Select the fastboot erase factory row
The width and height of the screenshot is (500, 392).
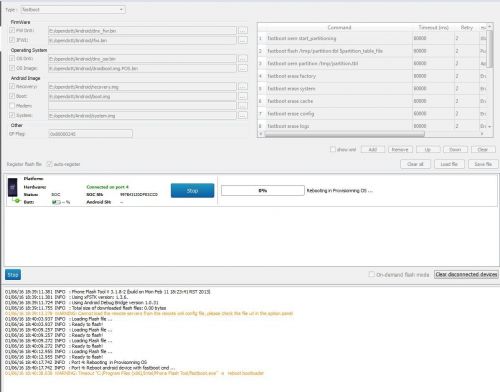(x=373, y=76)
